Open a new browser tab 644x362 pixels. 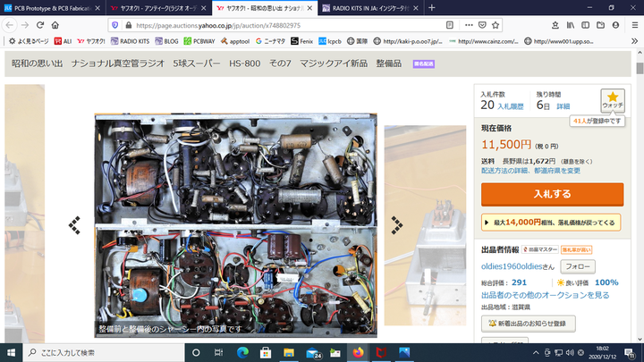[432, 7]
